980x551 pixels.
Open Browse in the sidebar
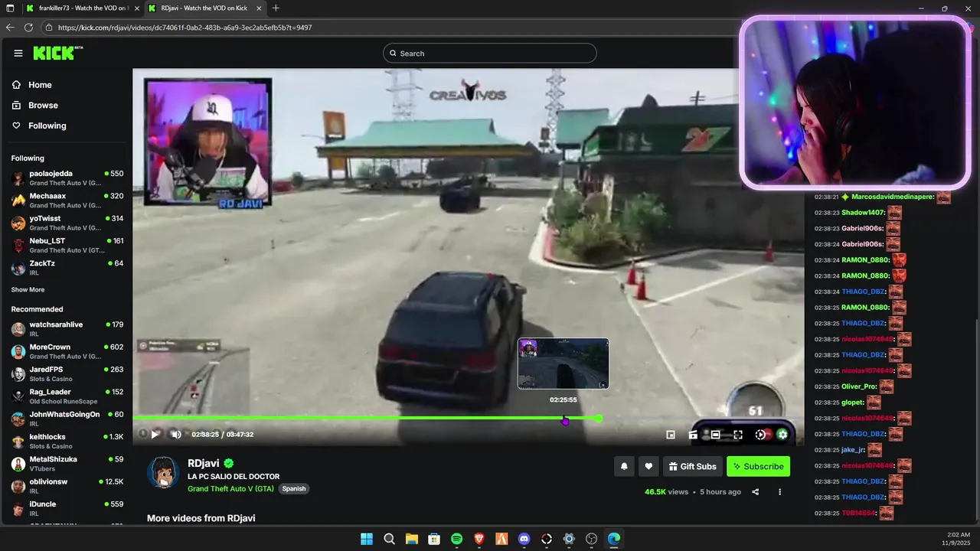[x=43, y=105]
